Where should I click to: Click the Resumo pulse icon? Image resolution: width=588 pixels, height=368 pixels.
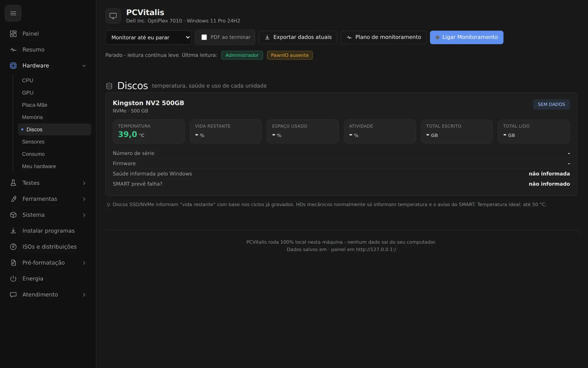pyautogui.click(x=13, y=50)
